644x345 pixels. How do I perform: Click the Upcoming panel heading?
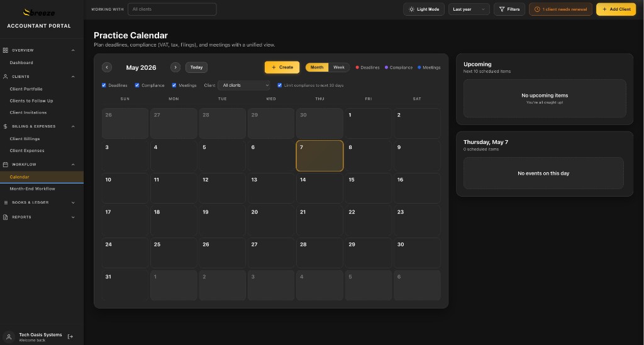tap(477, 64)
